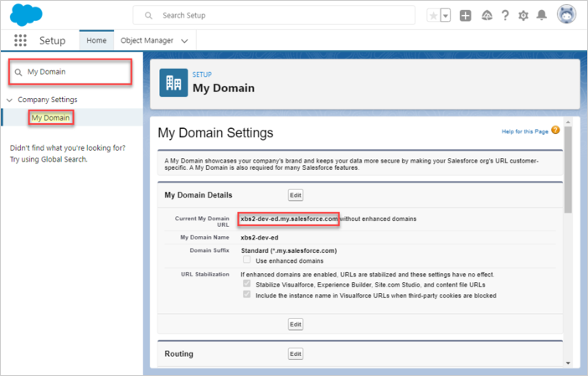Click the favorites star icon

(432, 16)
